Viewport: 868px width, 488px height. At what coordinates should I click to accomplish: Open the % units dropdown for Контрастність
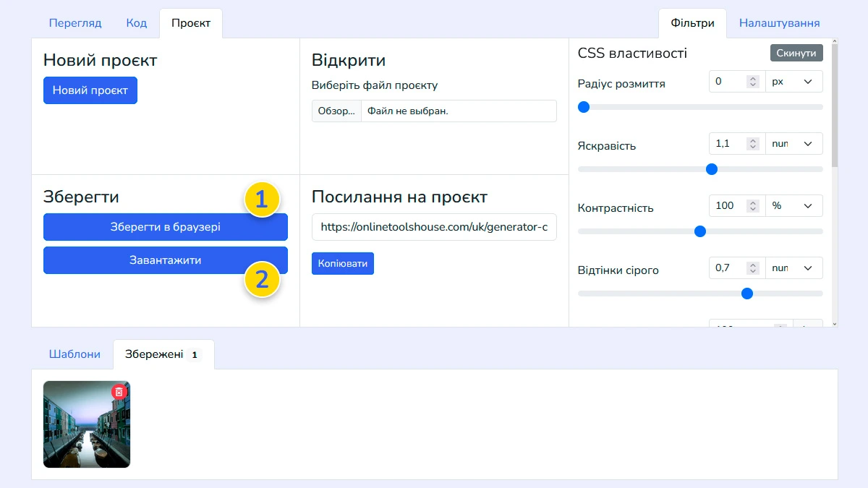pyautogui.click(x=794, y=205)
